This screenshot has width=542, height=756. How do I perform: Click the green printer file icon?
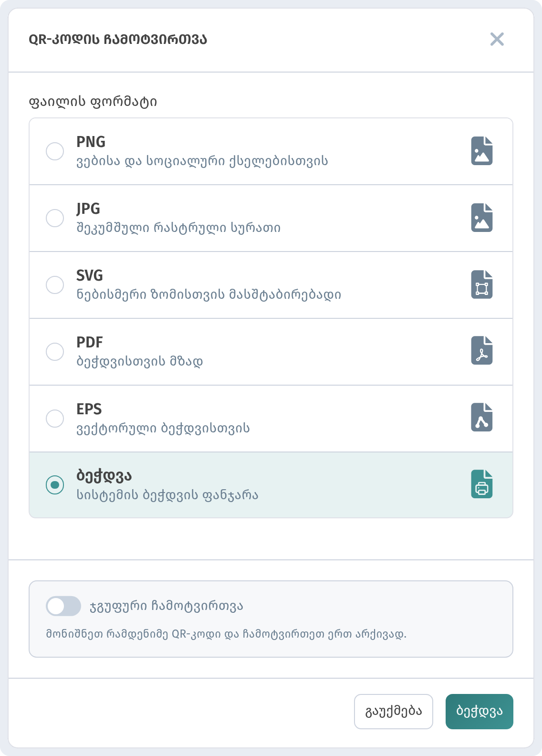click(482, 484)
